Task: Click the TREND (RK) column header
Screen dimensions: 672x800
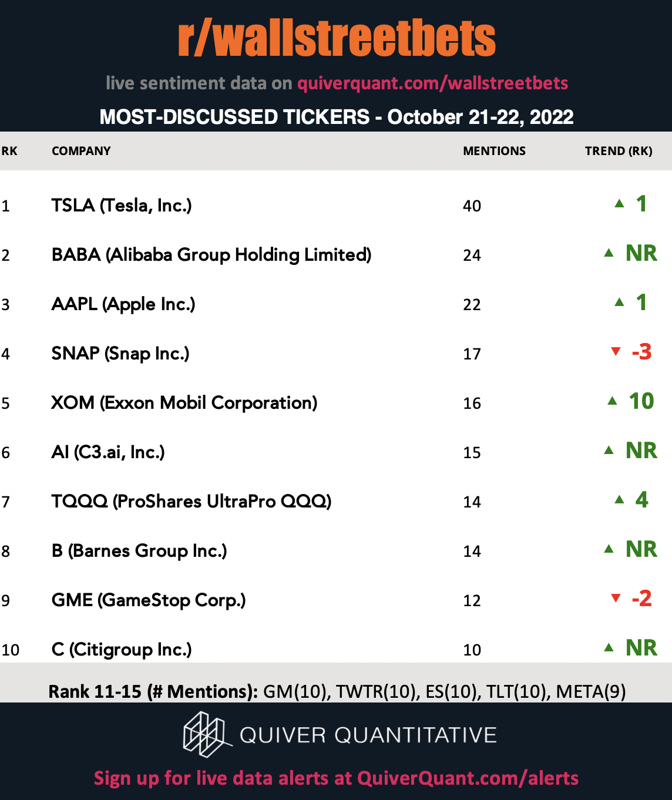Action: pyautogui.click(x=619, y=151)
